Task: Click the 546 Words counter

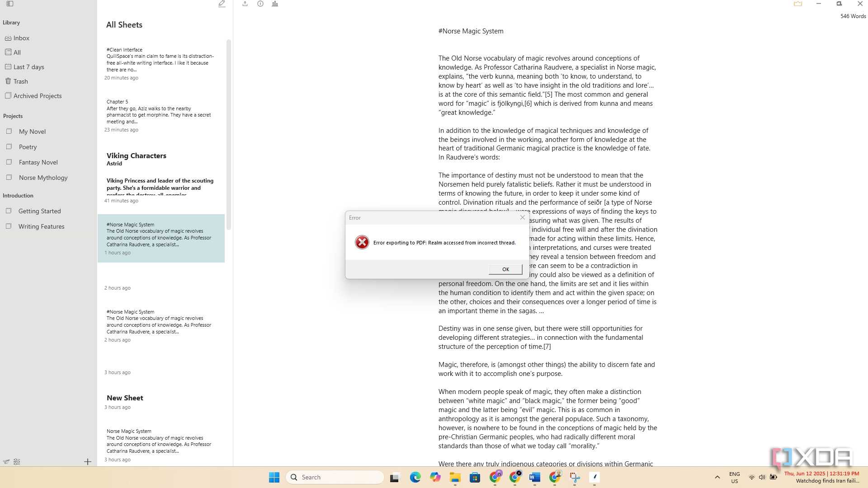Action: (853, 16)
